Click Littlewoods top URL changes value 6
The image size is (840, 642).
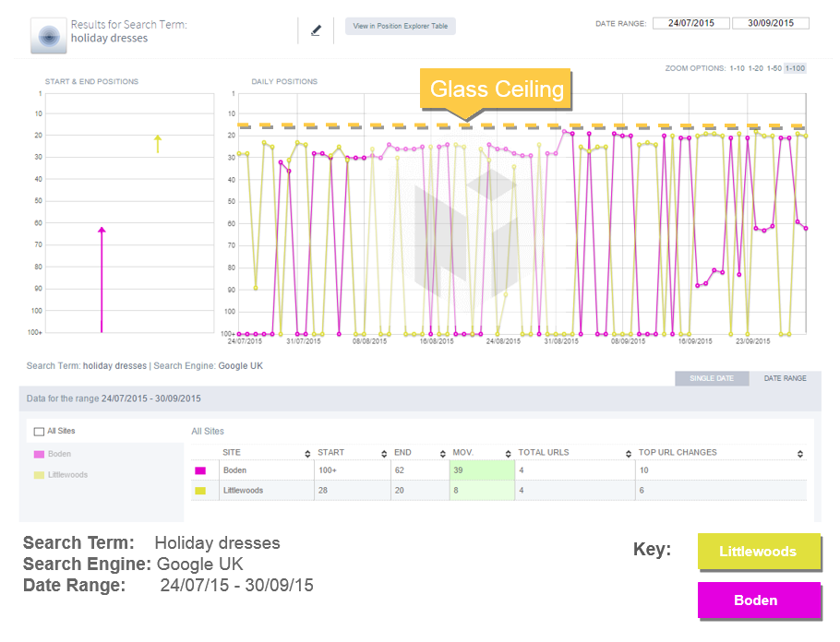(x=642, y=490)
